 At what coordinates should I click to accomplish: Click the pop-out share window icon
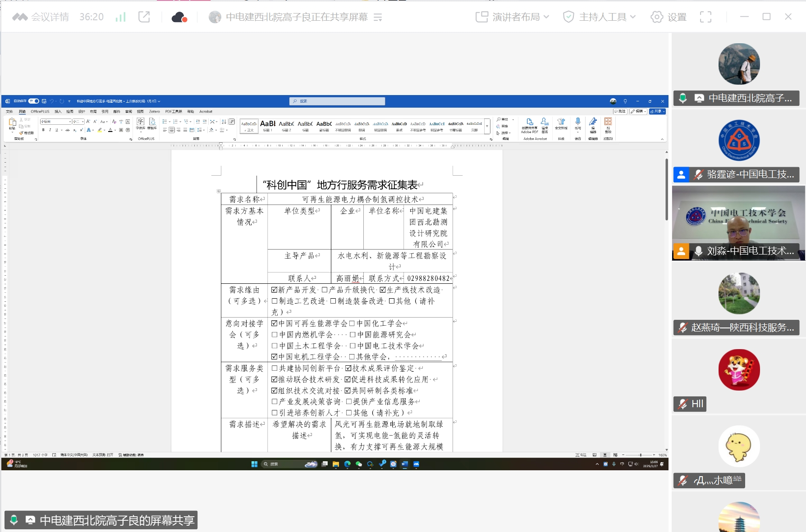click(x=144, y=17)
